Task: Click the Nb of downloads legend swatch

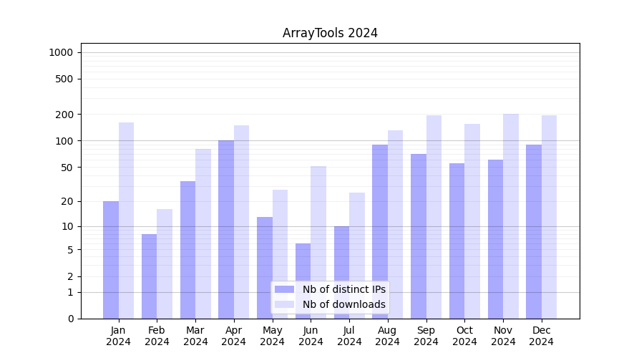Action: 284,304
